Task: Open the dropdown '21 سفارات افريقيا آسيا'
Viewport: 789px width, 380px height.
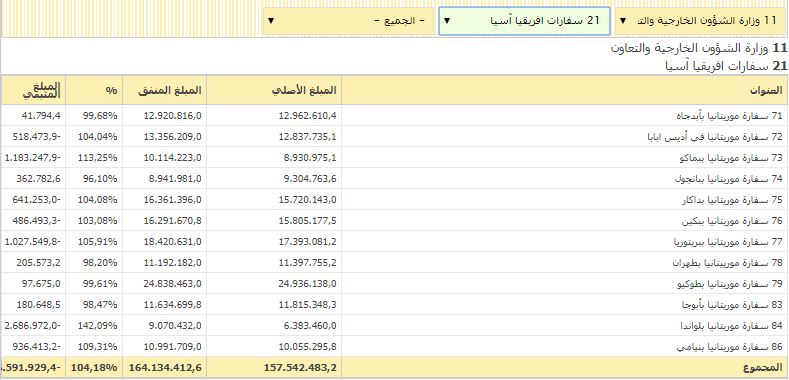Action: pos(524,21)
